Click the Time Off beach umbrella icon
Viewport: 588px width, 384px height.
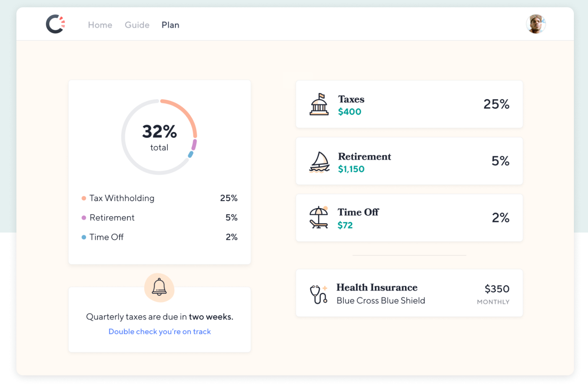point(319,217)
